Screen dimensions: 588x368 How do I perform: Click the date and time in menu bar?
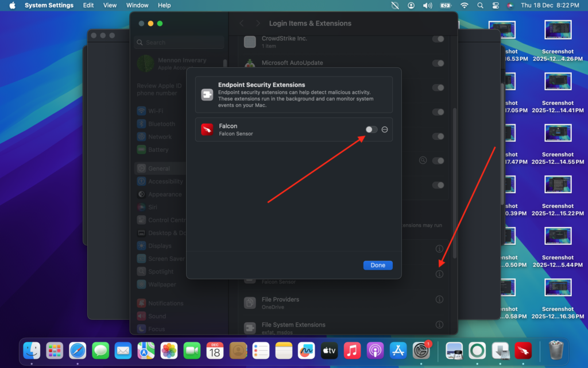[x=550, y=5]
